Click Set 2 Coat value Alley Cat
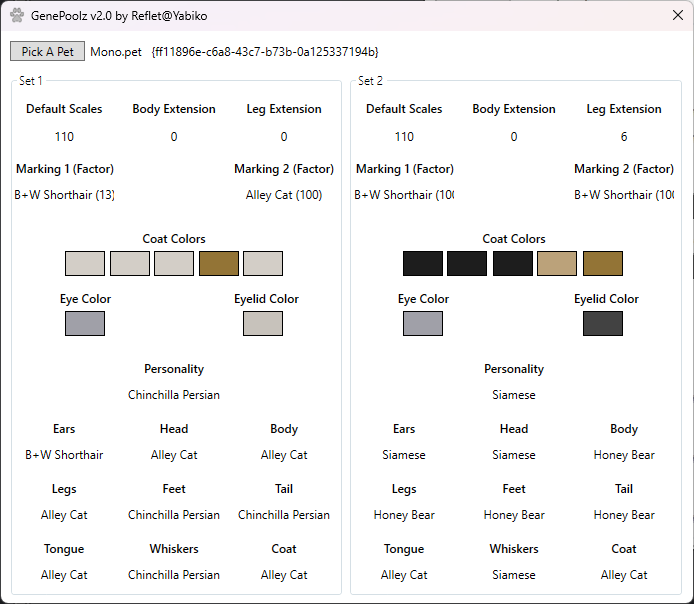 tap(624, 575)
